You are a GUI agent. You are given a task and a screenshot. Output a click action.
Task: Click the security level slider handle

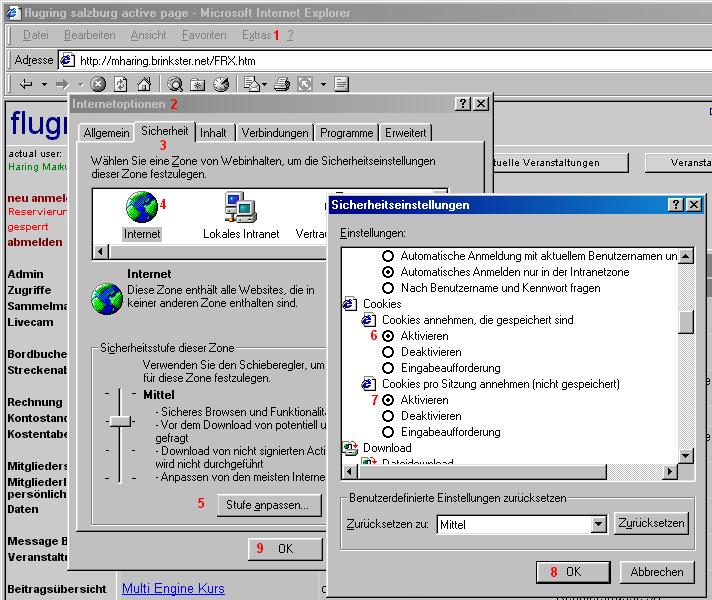pos(121,422)
